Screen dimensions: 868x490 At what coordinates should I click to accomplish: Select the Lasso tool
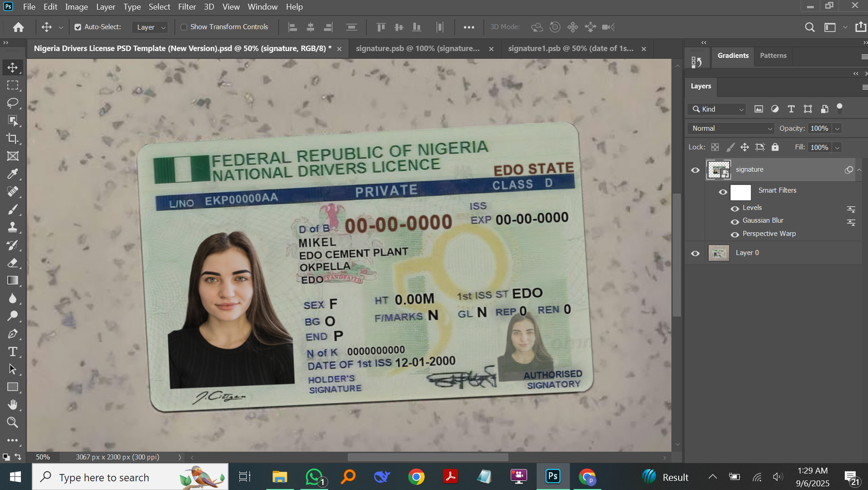pos(12,103)
